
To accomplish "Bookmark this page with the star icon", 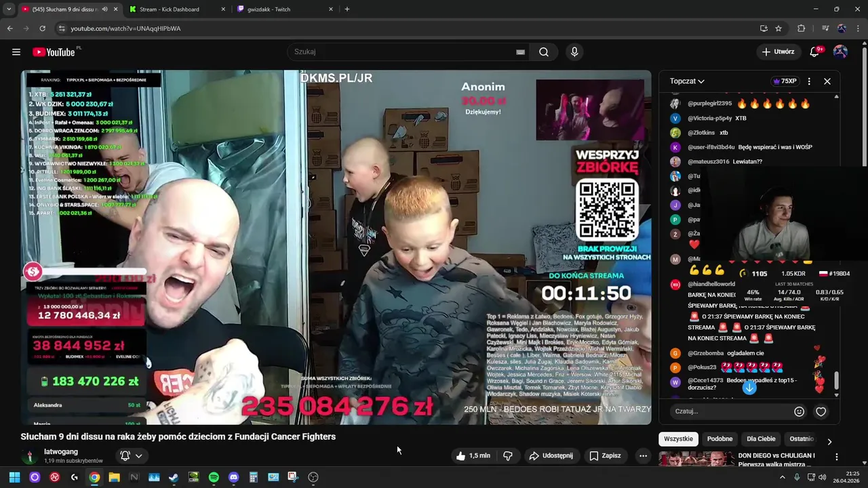I will [778, 28].
